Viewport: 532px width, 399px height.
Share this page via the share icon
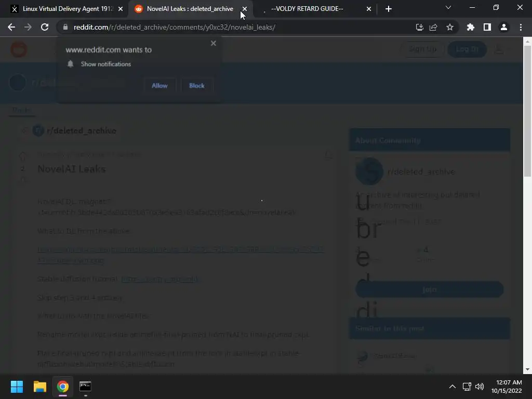coord(433,27)
